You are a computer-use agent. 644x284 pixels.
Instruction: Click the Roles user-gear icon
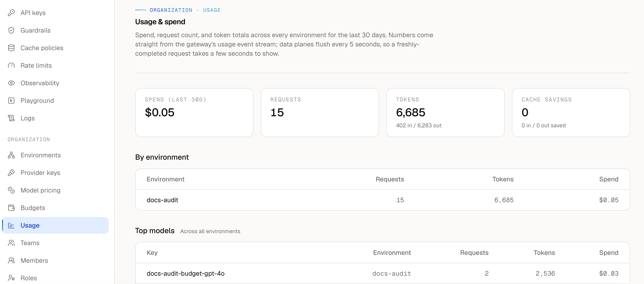tap(11, 278)
